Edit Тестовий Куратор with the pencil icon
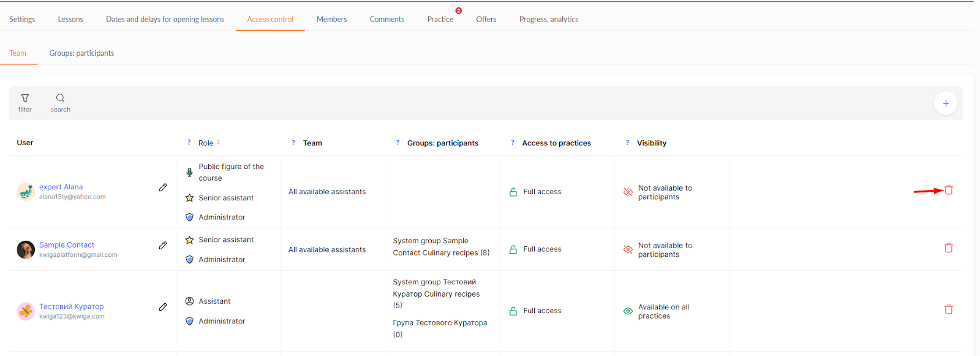This screenshot has height=356, width=980. 163,307
